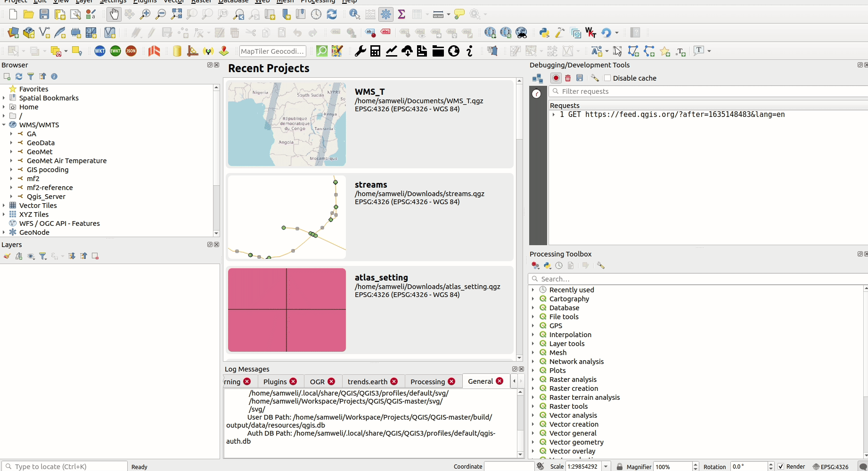868x471 pixels.
Task: Expand the Cartography toolbox group
Action: click(533, 299)
